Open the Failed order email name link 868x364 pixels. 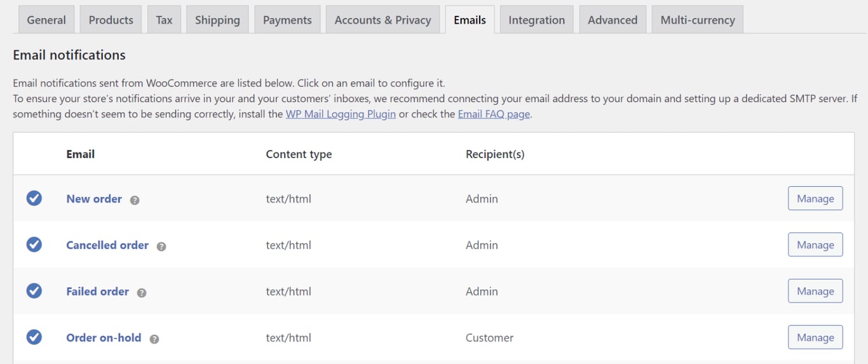(97, 291)
